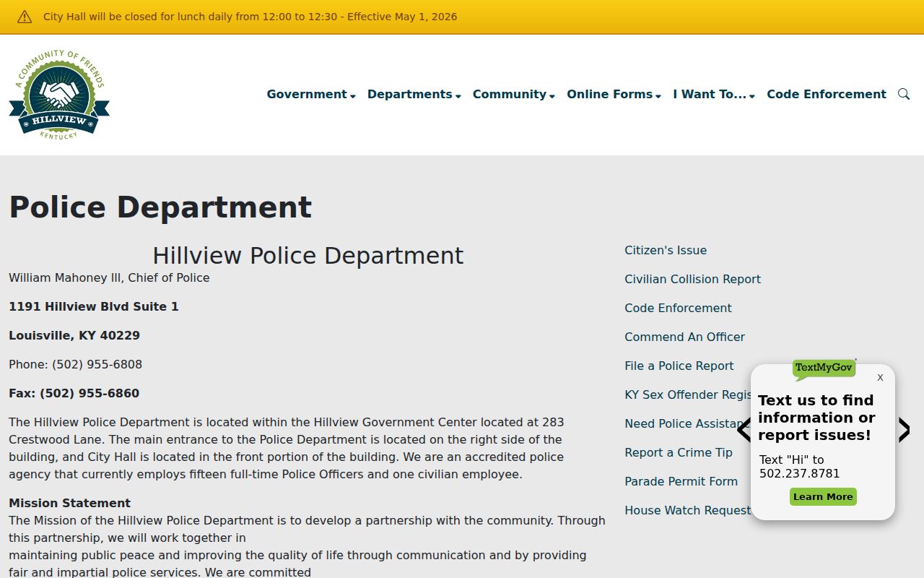
Task: Expand the I Want To... dropdown
Action: point(714,94)
